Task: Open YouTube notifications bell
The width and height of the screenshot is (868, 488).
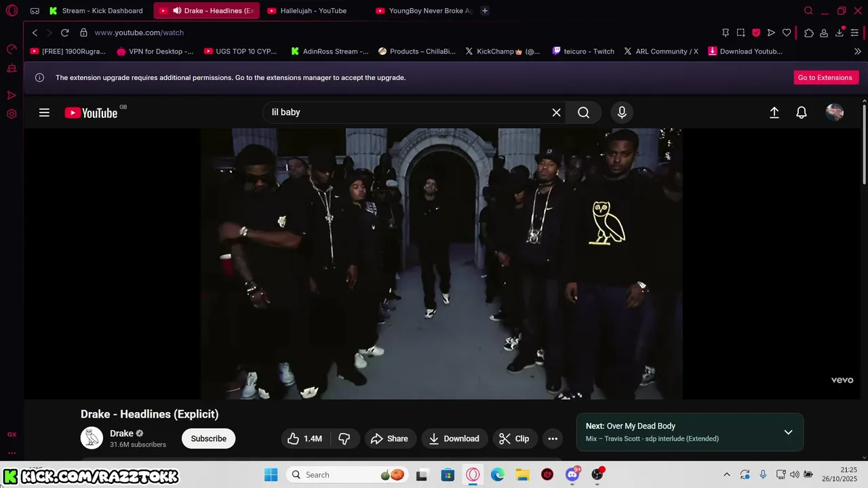Action: click(x=802, y=113)
